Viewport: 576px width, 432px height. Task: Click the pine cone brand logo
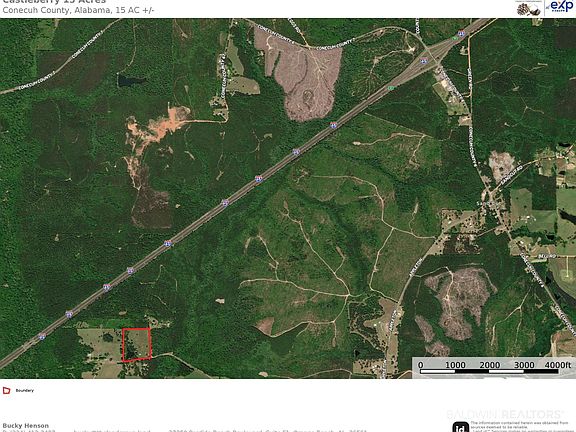tap(529, 8)
